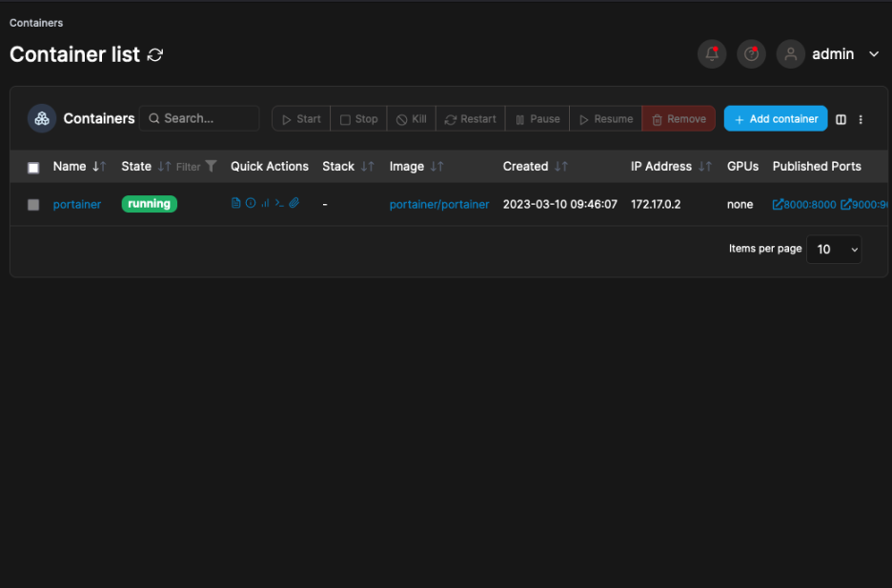The image size is (892, 588).
Task: Click the Containers breadcrumb
Action: (36, 23)
